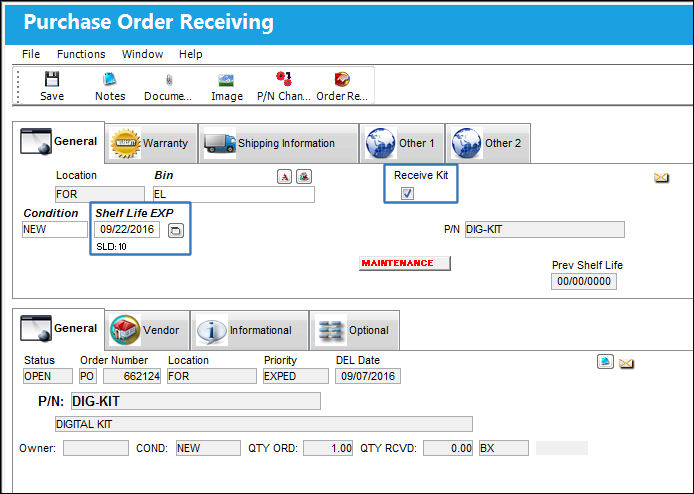Select the lower General tab

(58, 329)
